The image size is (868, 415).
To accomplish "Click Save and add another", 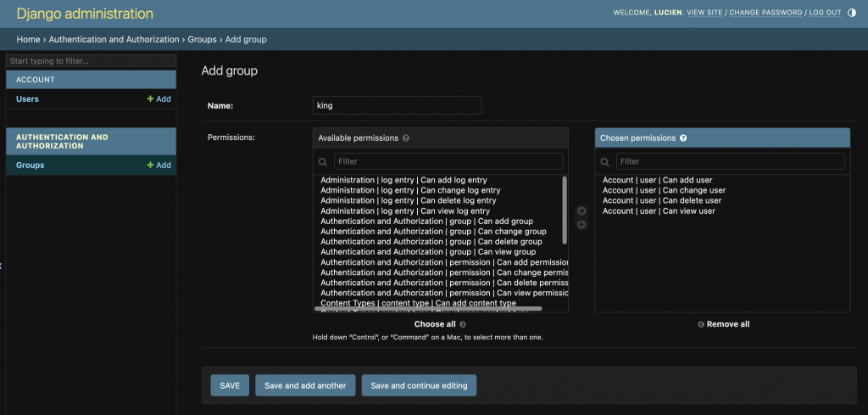I will (305, 385).
